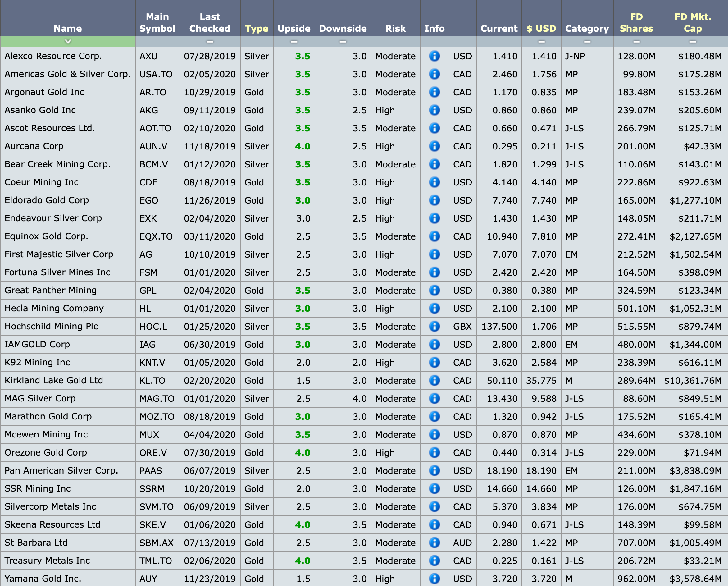Screen dimensions: 728x586
Task: Click the Last Checked column header
Action: [210, 22]
